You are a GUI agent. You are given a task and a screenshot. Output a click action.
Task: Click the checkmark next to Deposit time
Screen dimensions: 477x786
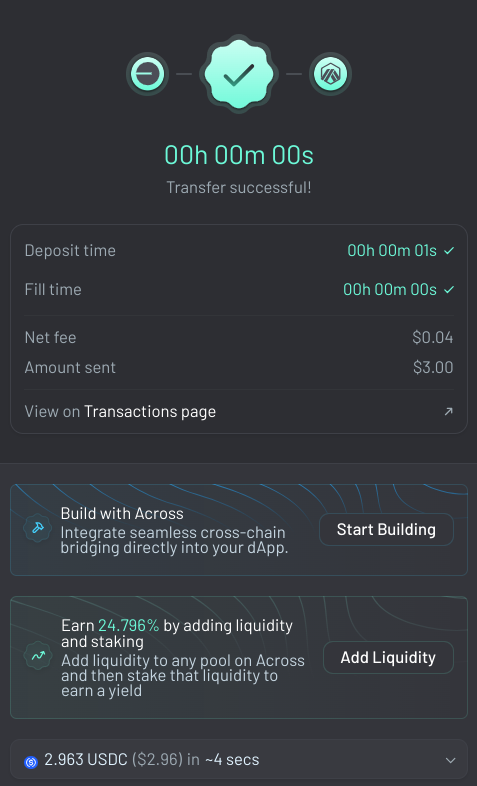coord(449,251)
